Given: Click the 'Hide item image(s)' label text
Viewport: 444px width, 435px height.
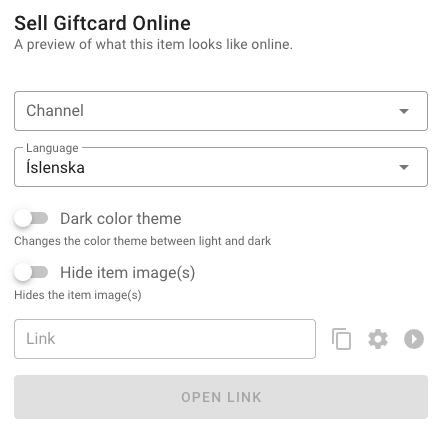Looking at the screenshot, I should point(128,273).
